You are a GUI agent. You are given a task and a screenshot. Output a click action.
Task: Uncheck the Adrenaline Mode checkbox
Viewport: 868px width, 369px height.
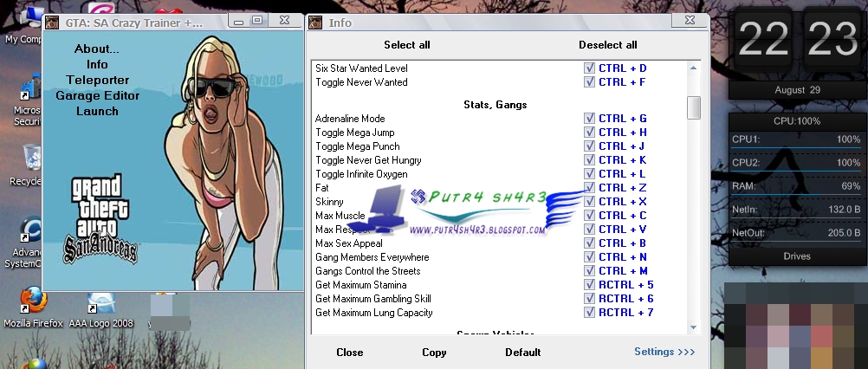pos(589,119)
